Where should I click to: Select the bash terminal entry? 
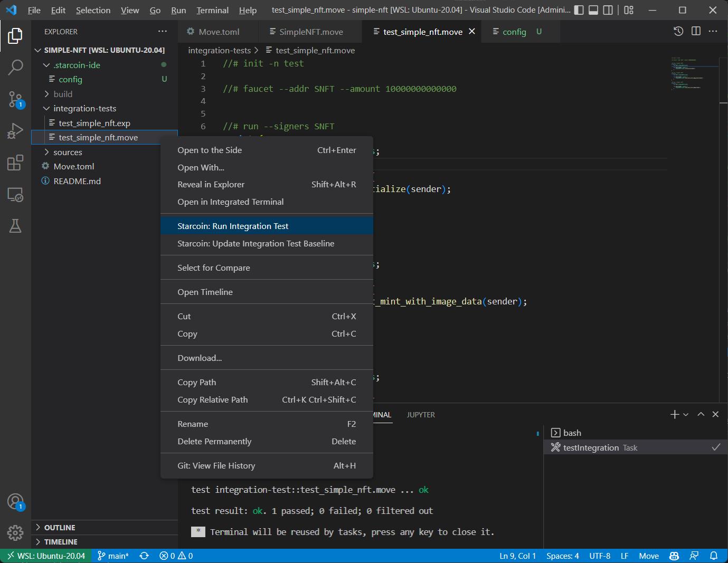(x=636, y=433)
